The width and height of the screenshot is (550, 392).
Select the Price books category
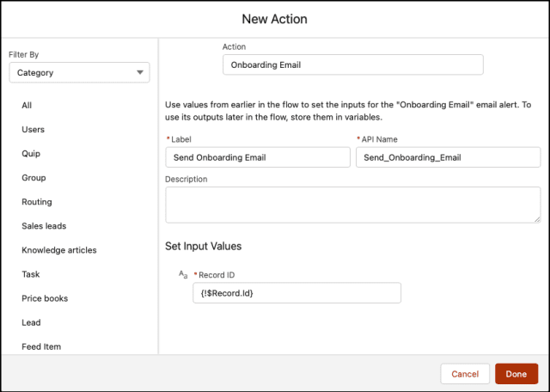click(45, 298)
